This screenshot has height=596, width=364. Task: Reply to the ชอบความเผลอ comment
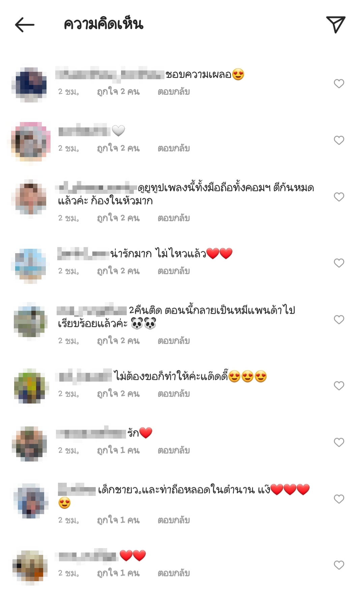[x=174, y=92]
